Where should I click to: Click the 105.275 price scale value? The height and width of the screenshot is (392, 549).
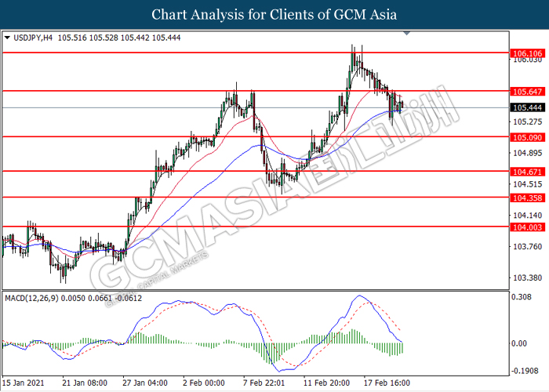pyautogui.click(x=527, y=122)
